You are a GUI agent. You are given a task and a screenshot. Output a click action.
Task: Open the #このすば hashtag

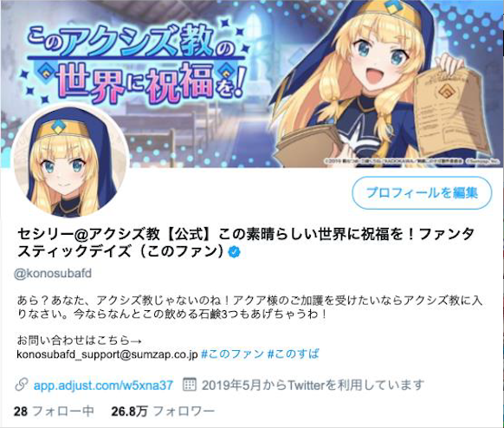click(294, 354)
